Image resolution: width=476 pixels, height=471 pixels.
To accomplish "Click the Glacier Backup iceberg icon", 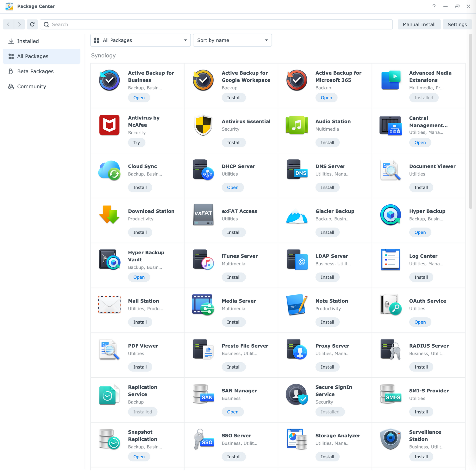I will click(x=297, y=216).
